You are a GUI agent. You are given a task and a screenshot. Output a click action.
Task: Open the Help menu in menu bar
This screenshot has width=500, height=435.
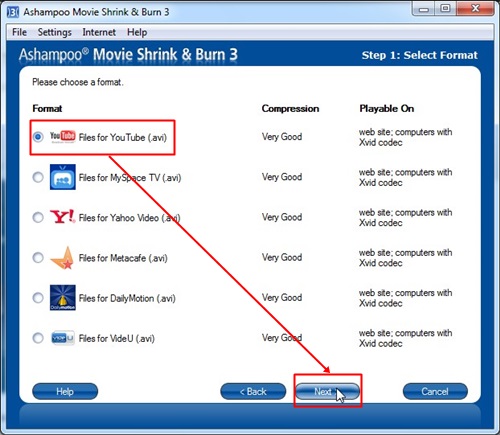coord(137,32)
